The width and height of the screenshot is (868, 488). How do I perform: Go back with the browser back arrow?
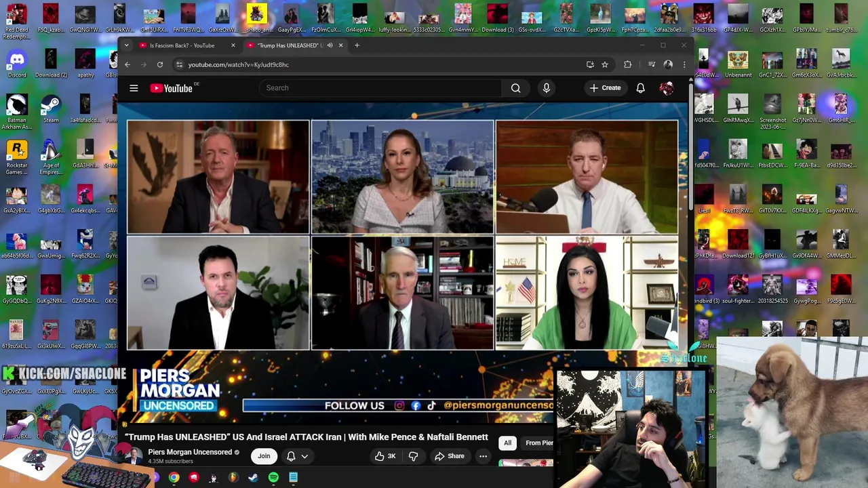[127, 64]
